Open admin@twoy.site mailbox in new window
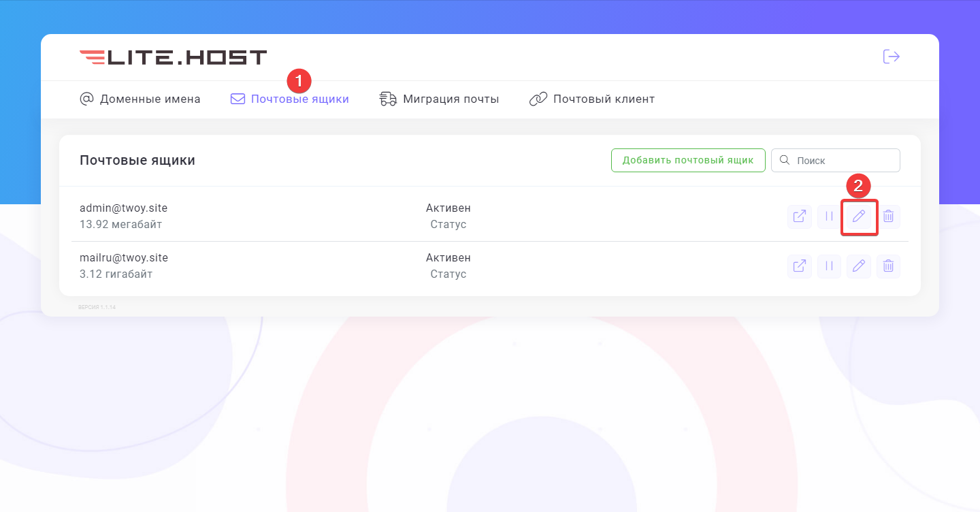This screenshot has height=512, width=980. pyautogui.click(x=800, y=217)
